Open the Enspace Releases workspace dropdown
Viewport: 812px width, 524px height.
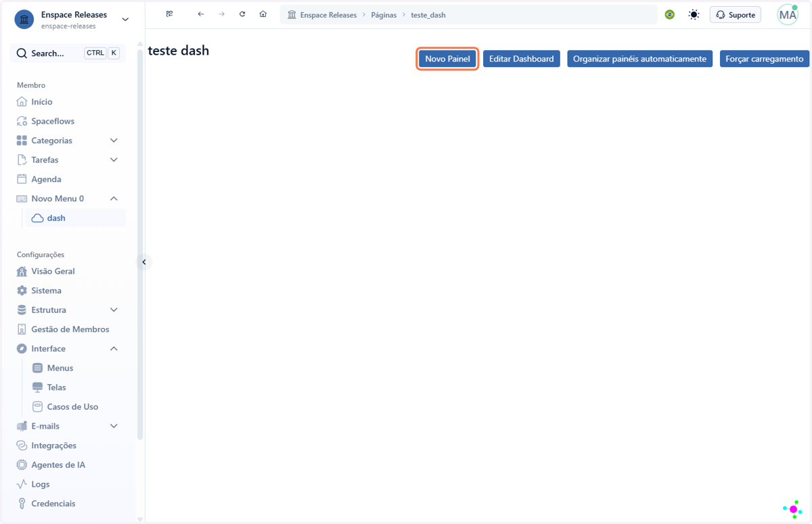pos(125,20)
